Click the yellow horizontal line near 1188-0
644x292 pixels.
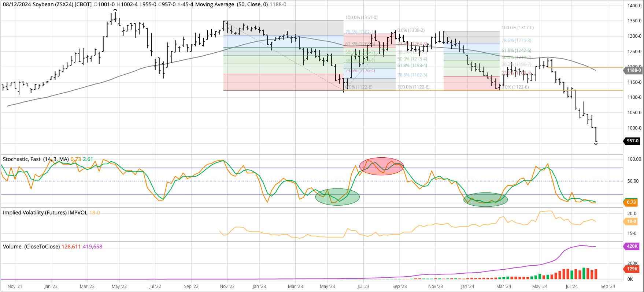(x=586, y=67)
